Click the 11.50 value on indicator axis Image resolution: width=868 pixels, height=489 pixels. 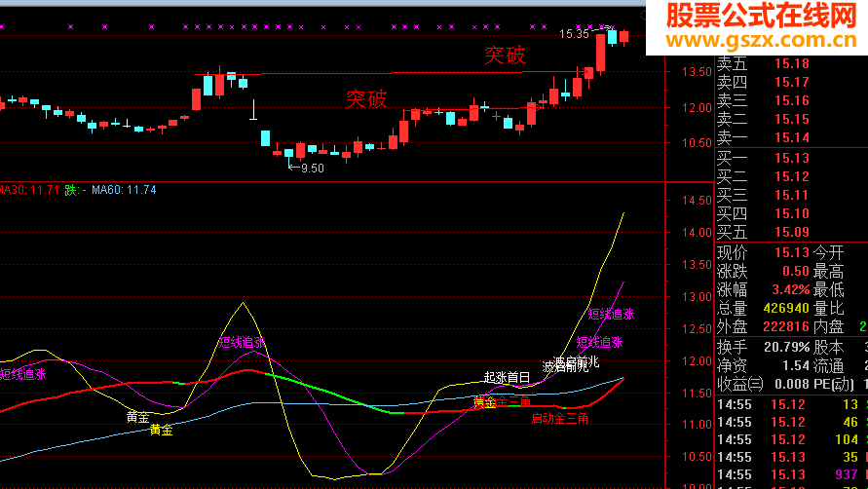(x=698, y=394)
